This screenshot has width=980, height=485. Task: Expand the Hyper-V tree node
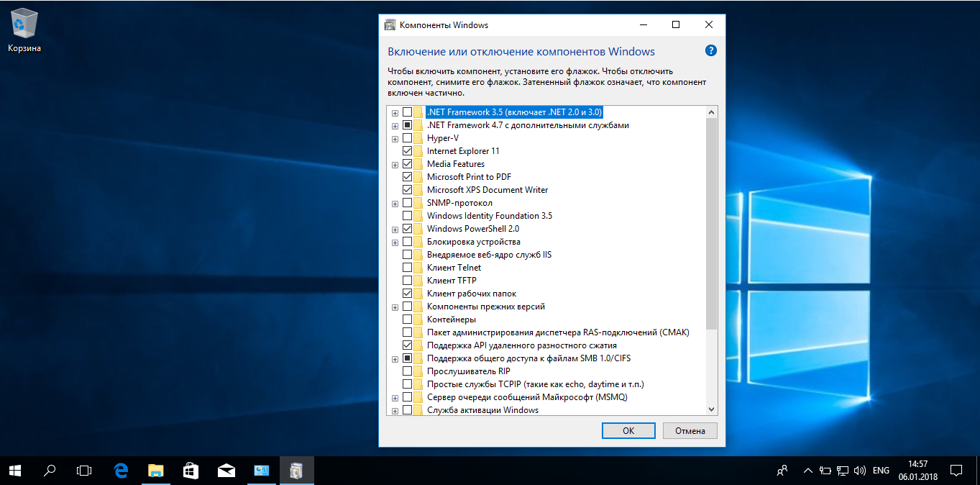point(395,138)
